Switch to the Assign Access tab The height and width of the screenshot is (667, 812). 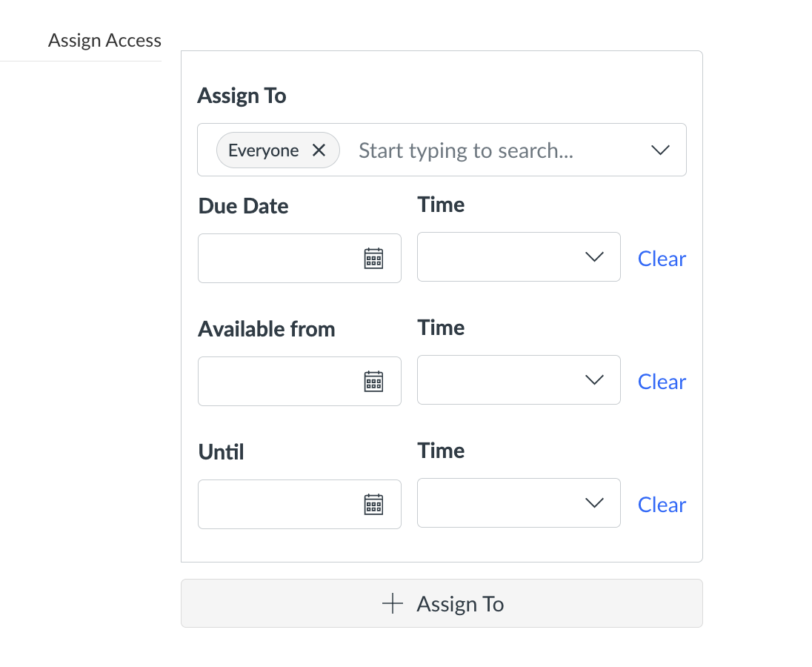pos(104,40)
